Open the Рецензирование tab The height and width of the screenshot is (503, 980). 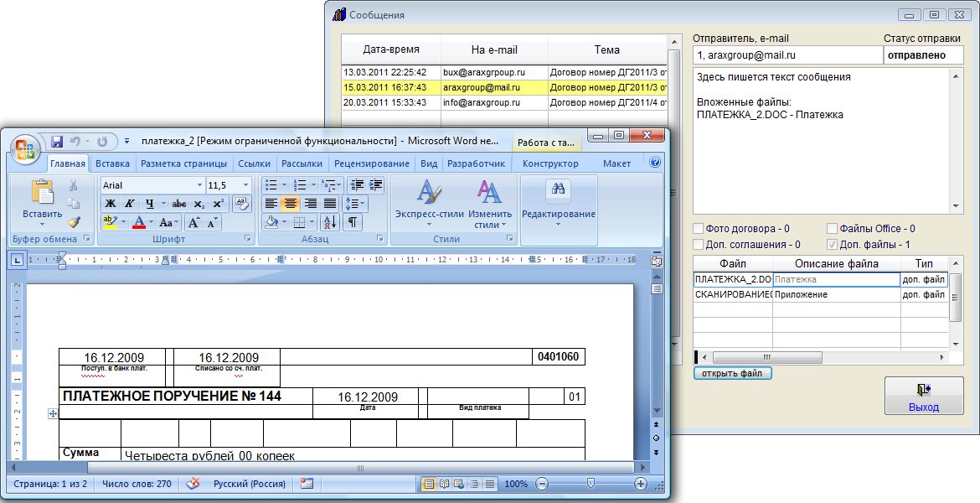[x=372, y=163]
